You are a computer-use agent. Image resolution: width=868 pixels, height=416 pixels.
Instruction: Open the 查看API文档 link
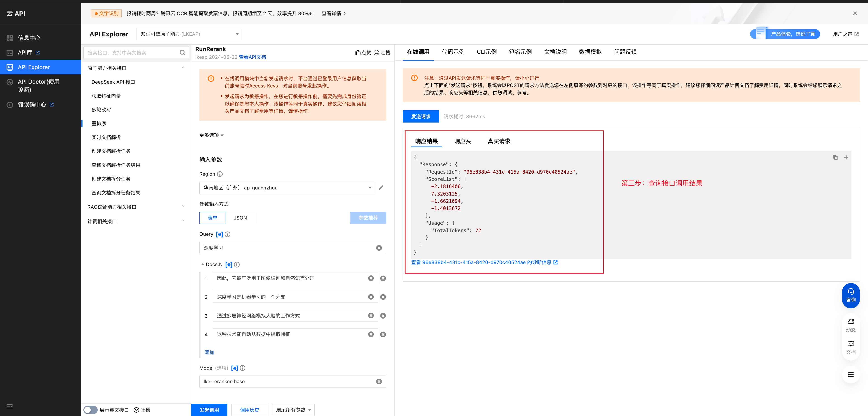252,57
